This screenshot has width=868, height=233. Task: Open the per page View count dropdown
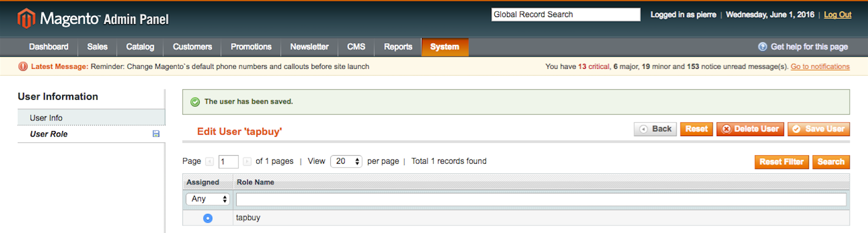pos(346,161)
